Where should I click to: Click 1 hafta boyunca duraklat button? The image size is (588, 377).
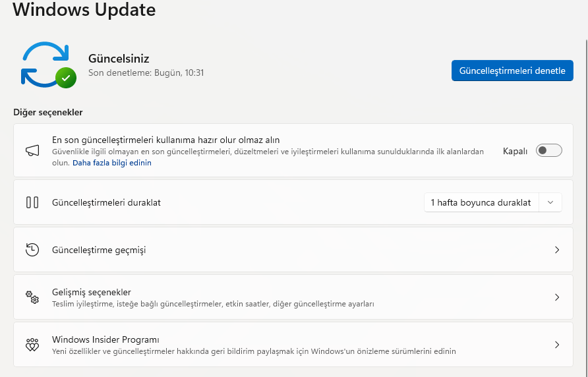(481, 202)
